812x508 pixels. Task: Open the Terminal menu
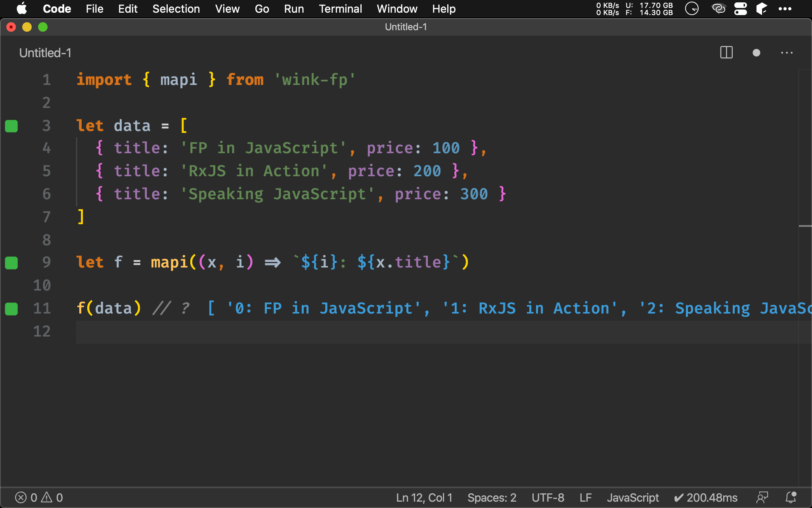340,9
